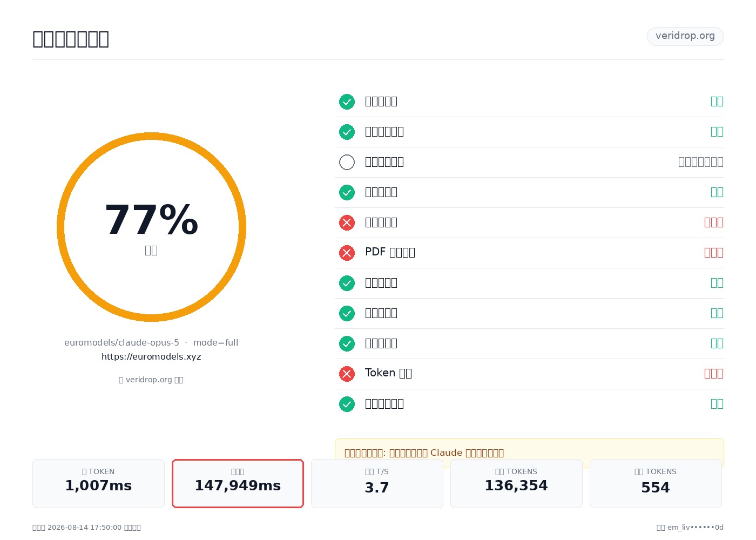This screenshot has height=540, width=756.
Task: Click green check icon in bottommost checklist row
Action: point(347,404)
